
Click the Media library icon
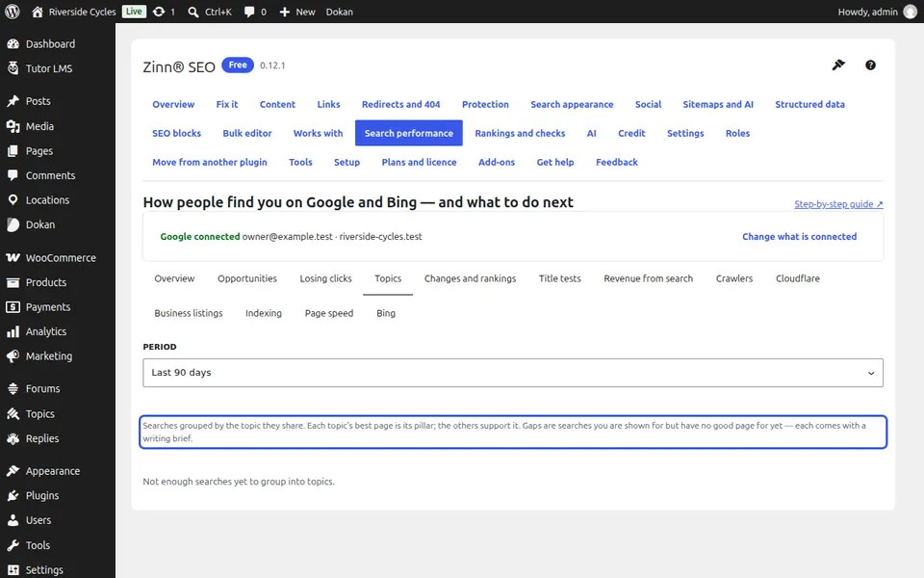[x=13, y=126]
